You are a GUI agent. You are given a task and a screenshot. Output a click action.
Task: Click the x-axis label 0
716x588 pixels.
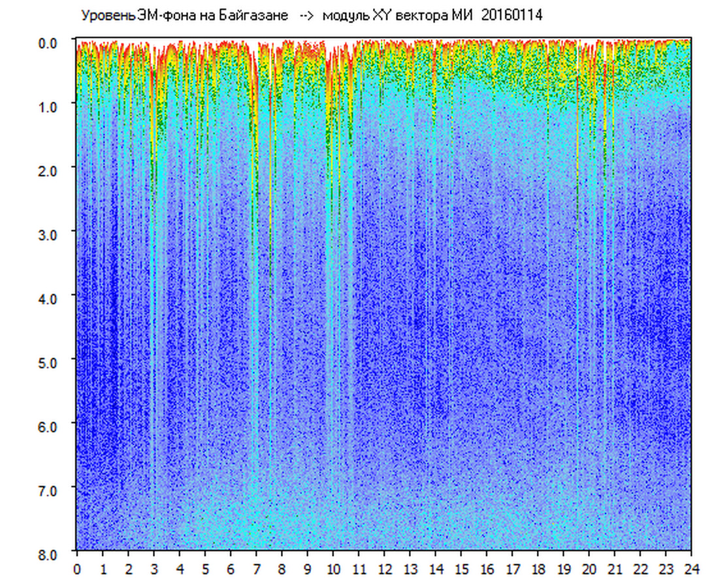(77, 569)
